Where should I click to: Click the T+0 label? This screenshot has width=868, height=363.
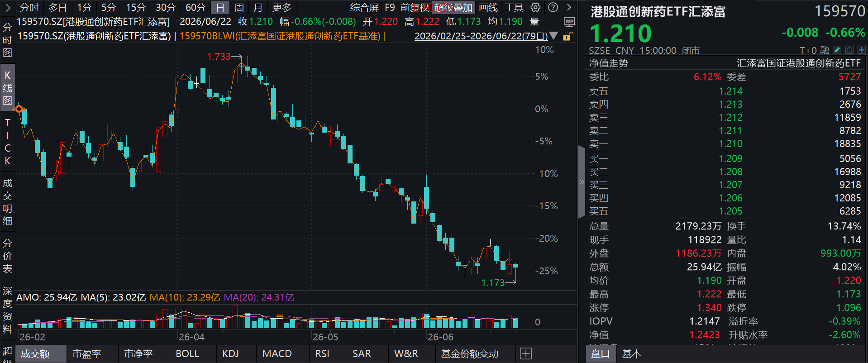809,50
